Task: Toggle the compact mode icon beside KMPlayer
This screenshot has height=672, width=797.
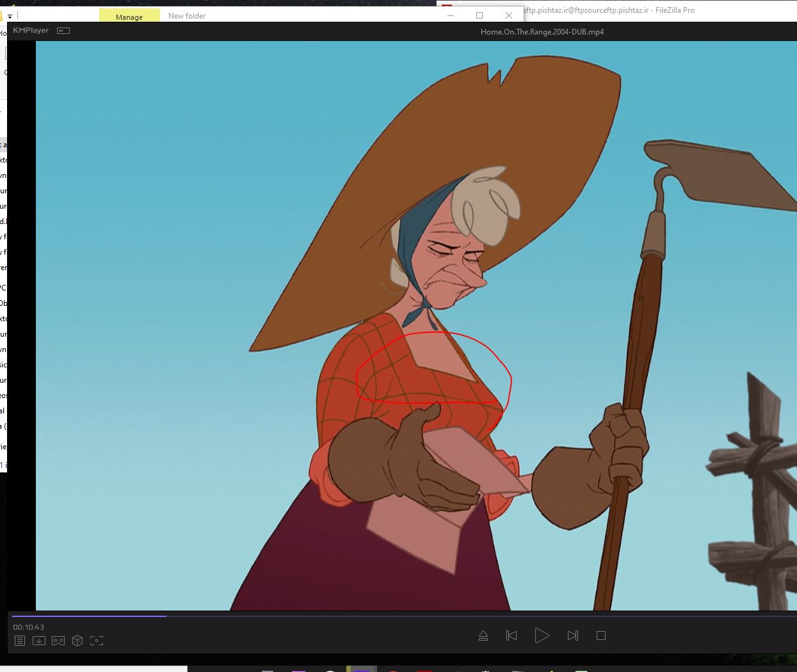Action: click(63, 31)
